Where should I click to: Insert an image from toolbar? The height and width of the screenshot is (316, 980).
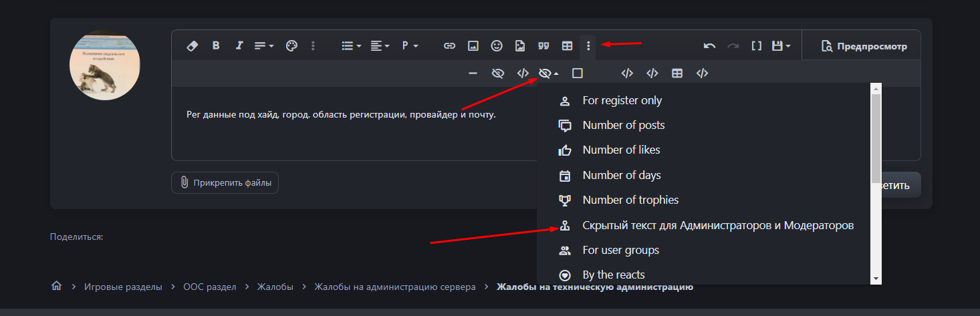click(x=473, y=46)
